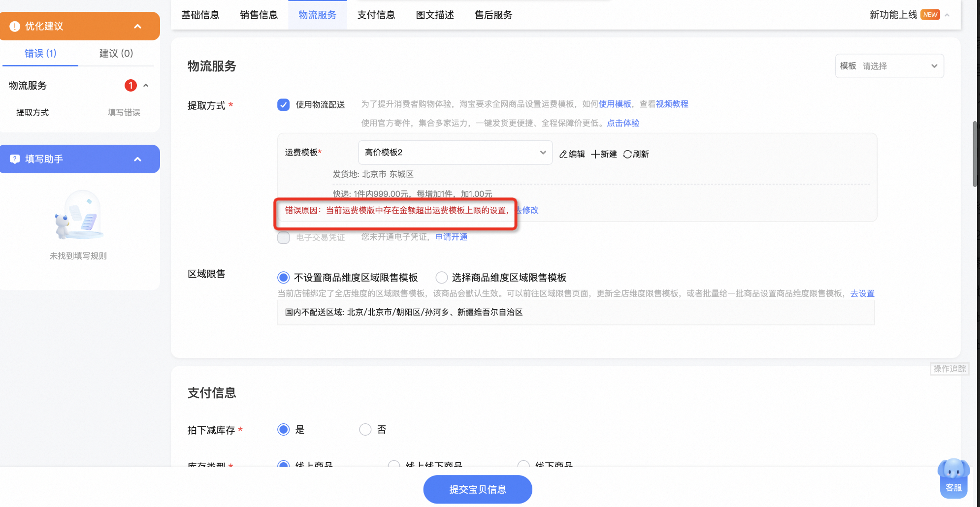Click the 去修改 link
Image resolution: width=980 pixels, height=507 pixels.
[528, 210]
